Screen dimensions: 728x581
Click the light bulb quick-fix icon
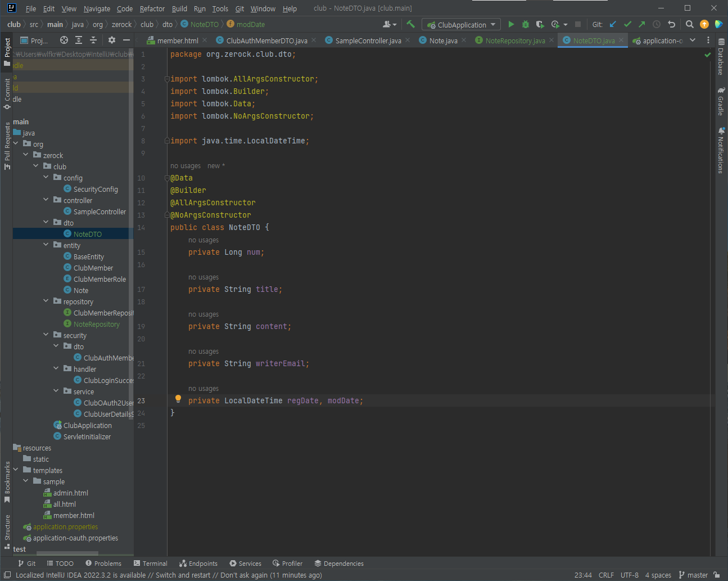(178, 399)
